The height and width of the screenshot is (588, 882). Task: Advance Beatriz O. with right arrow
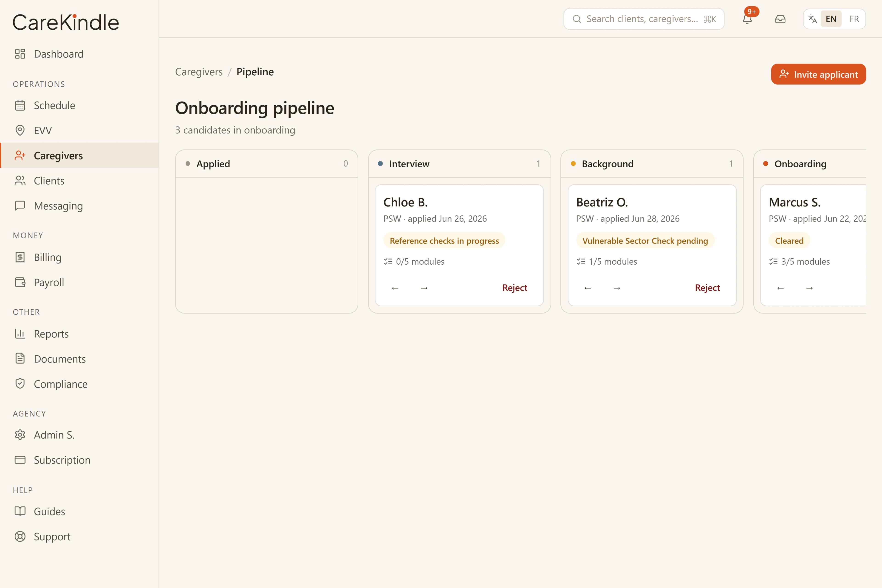pos(617,288)
